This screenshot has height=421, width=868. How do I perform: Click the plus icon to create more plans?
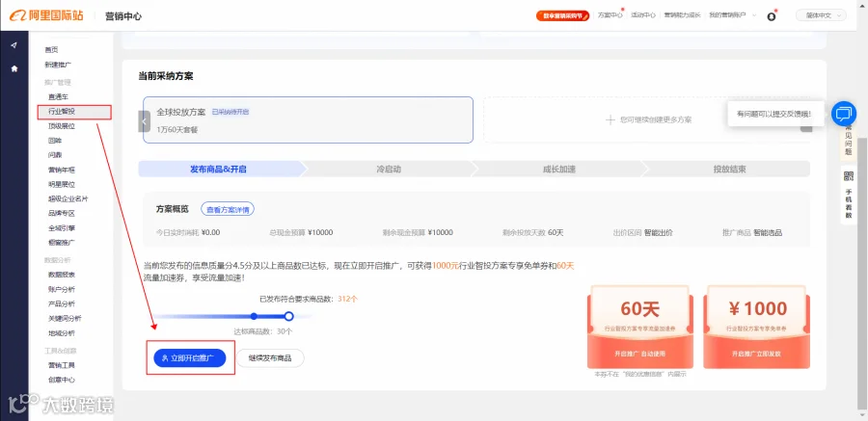[x=610, y=119]
